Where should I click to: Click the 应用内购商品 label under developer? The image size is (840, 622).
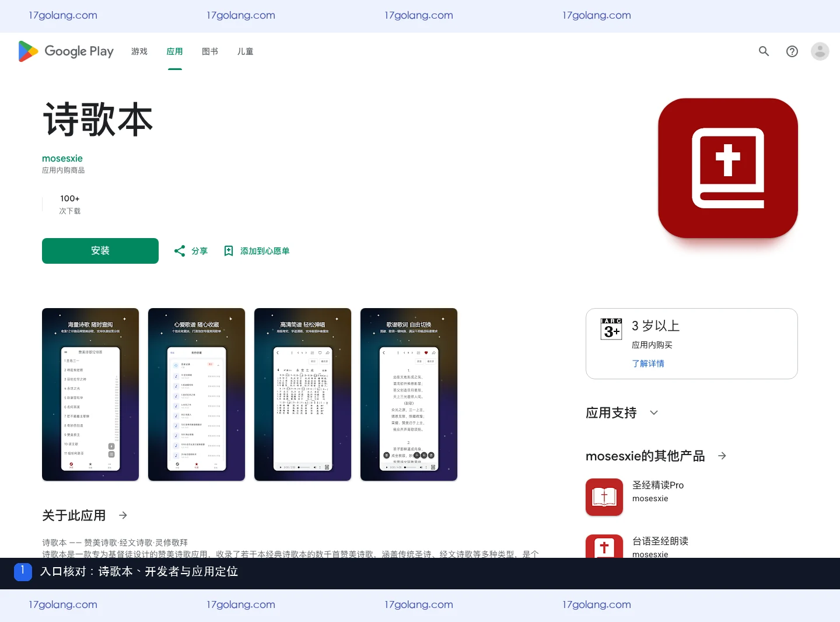pyautogui.click(x=64, y=170)
